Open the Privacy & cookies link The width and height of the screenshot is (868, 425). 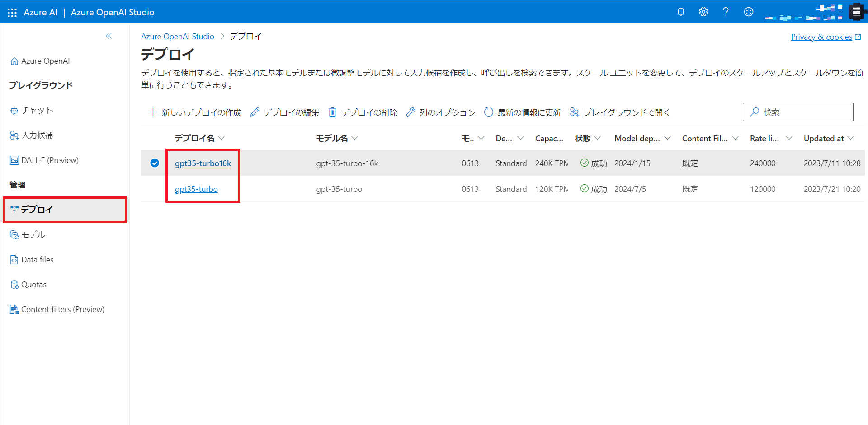pyautogui.click(x=821, y=37)
